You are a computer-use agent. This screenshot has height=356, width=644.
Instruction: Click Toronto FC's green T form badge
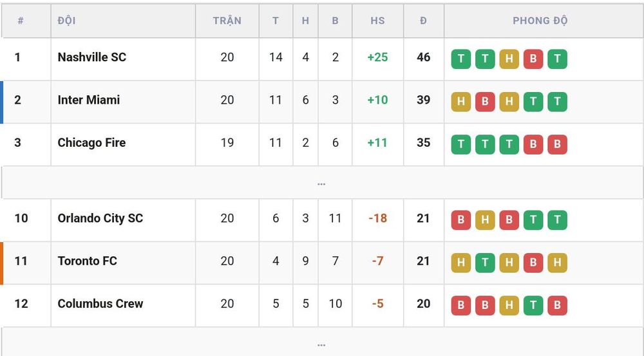pos(485,263)
